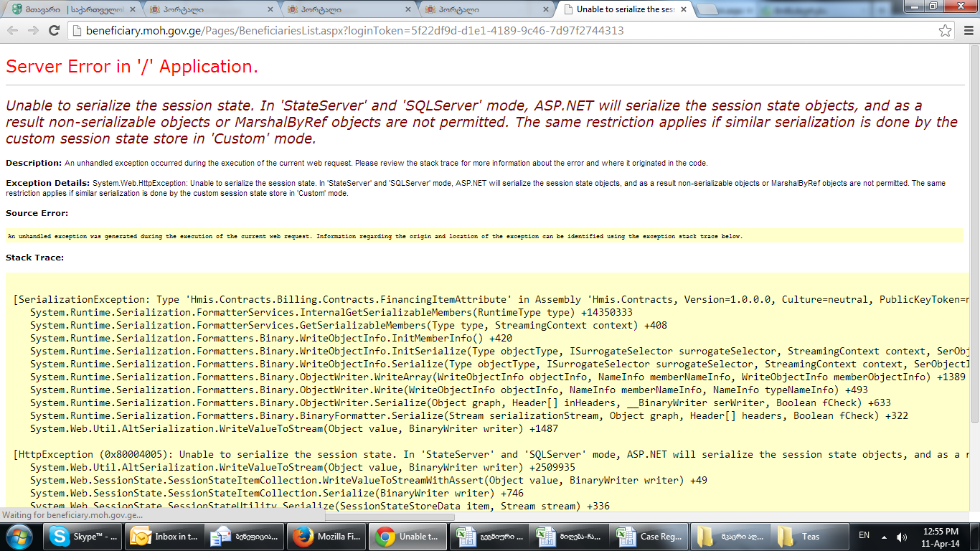980x551 pixels.
Task: Switch to Mozilla Firefox in the taskbar
Action: pos(326,537)
